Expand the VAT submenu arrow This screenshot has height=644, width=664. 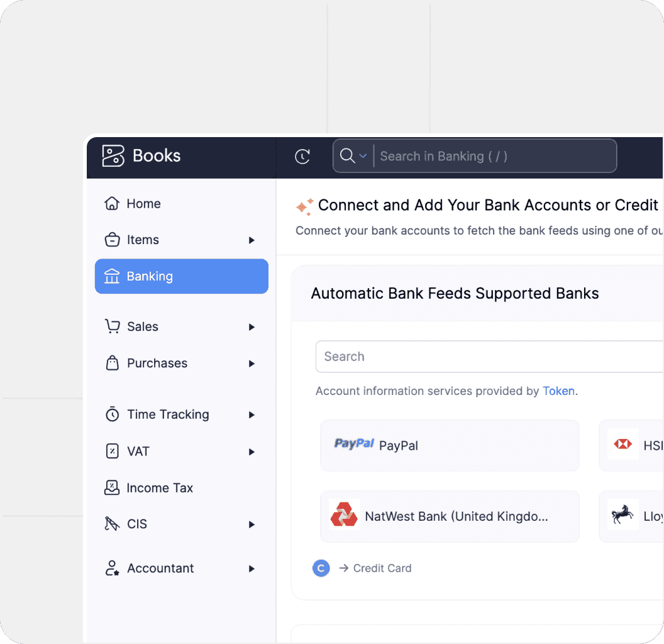pyautogui.click(x=252, y=452)
